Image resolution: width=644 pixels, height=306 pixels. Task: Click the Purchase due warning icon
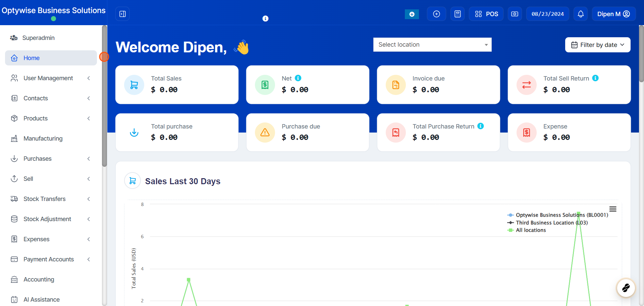coord(265,133)
